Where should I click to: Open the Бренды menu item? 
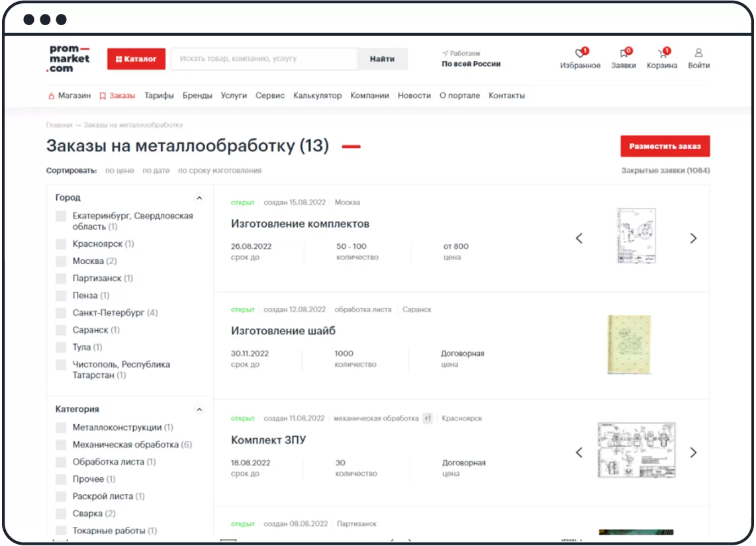coord(197,95)
